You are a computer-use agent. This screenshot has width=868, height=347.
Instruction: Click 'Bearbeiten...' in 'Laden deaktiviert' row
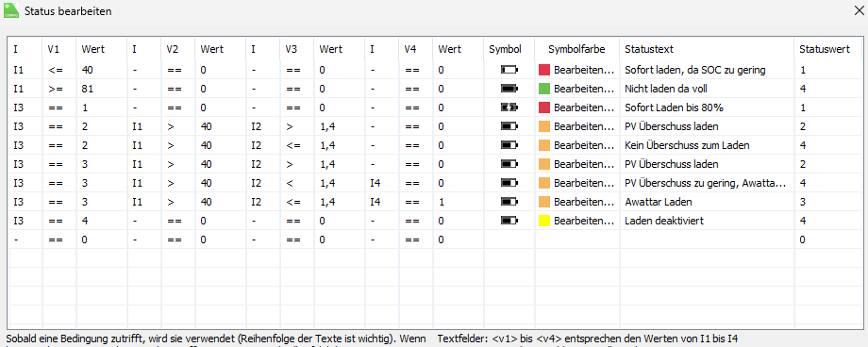585,221
